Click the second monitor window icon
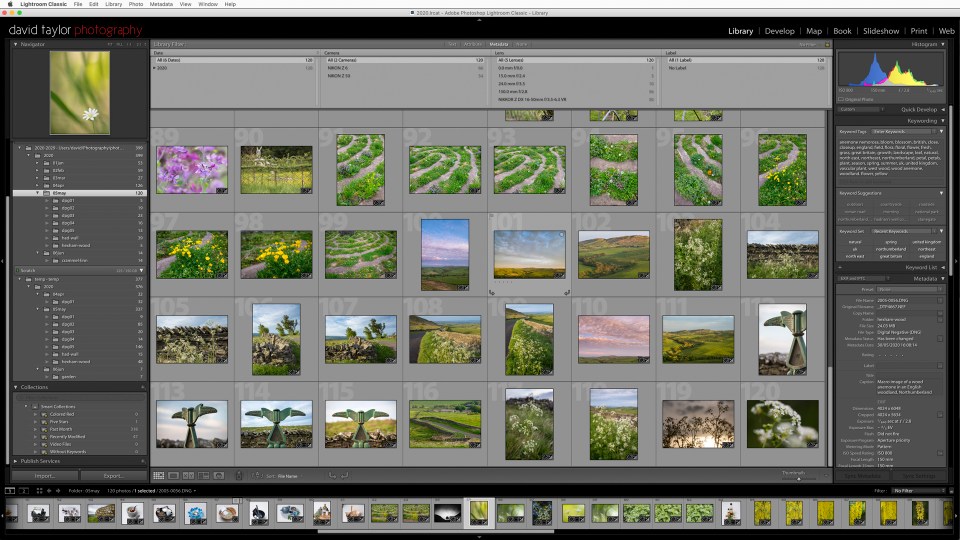The width and height of the screenshot is (960, 540). [x=24, y=490]
